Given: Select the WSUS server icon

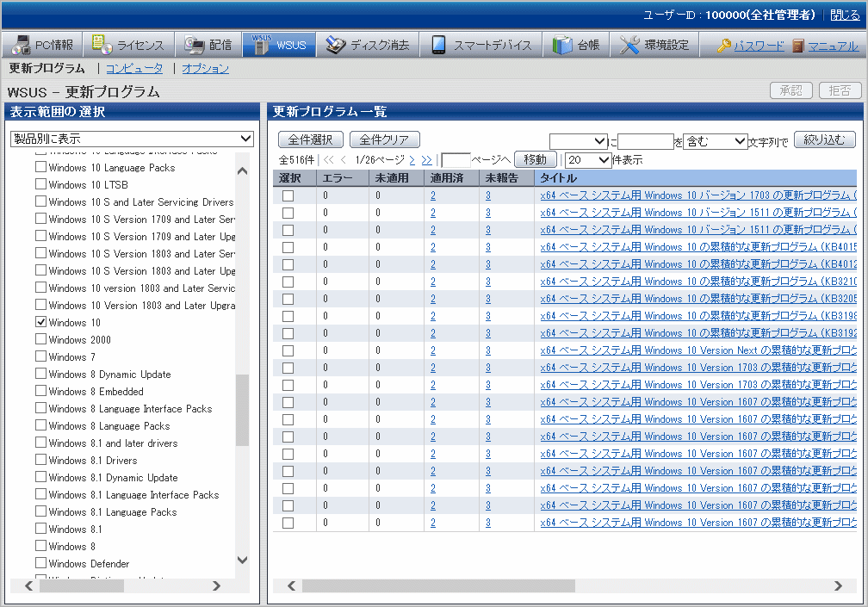Looking at the screenshot, I should coord(261,44).
